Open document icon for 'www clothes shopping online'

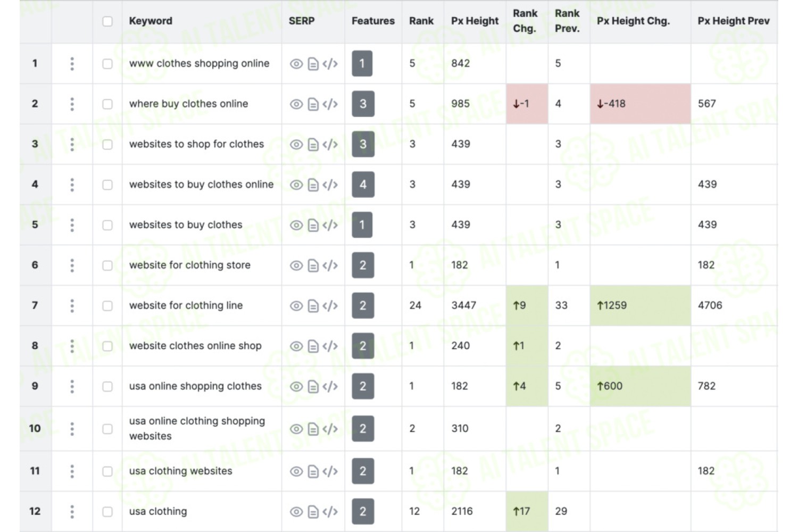pos(313,64)
